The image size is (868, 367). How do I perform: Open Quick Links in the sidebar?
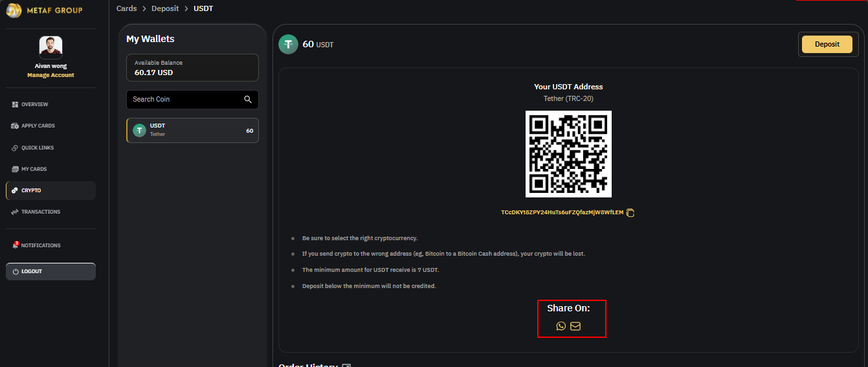point(50,148)
